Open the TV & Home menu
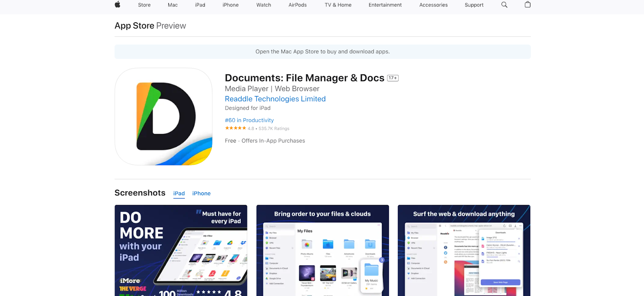Screen dimensions: 644x296 click(338, 5)
